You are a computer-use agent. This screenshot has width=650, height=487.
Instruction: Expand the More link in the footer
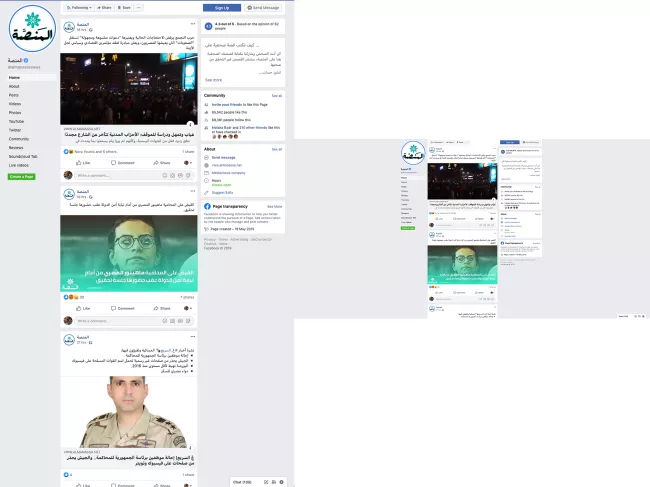[223, 244]
